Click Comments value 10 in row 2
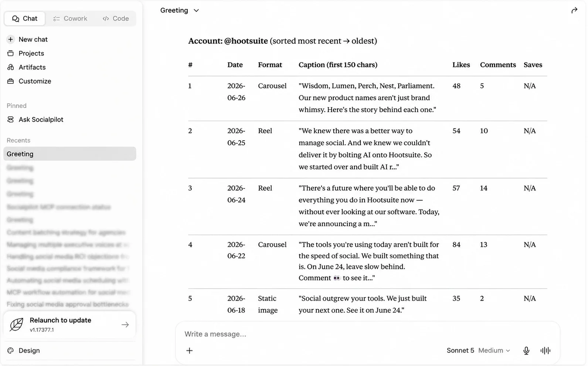Screen dimensions: 588x366 tap(484, 131)
